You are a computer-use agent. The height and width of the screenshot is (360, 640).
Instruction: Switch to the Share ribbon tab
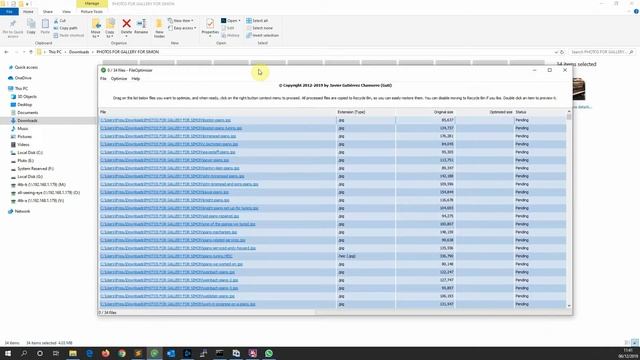(x=47, y=12)
